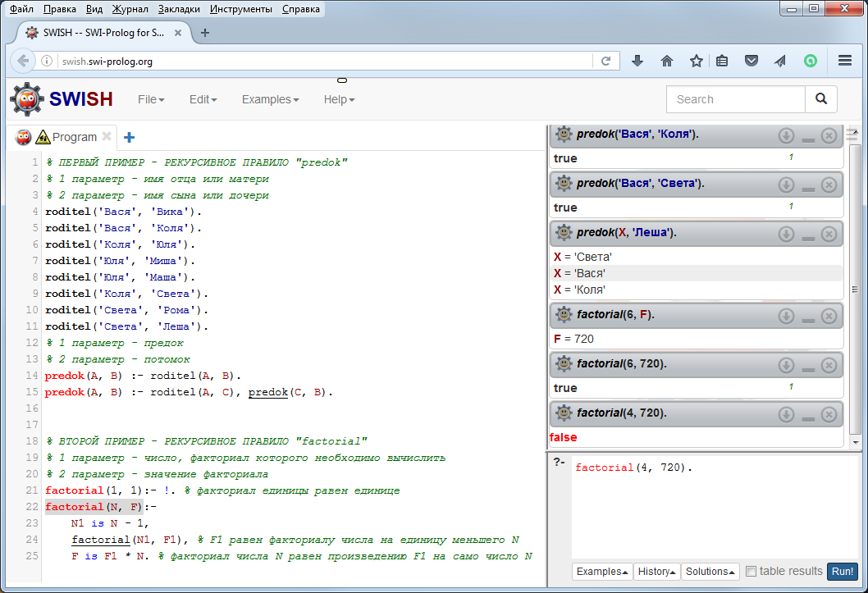Enable the table results checkbox
The image size is (868, 593).
point(752,572)
